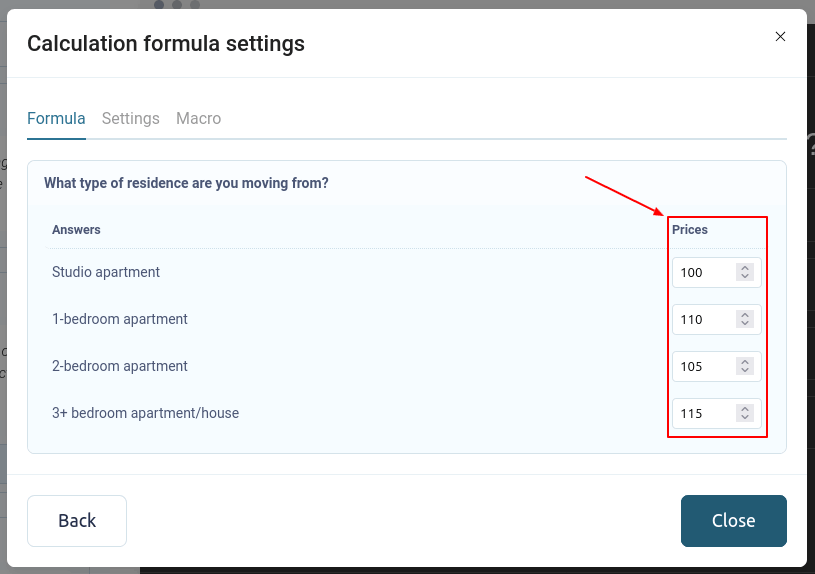Dismiss the dialog with the X icon
The width and height of the screenshot is (815, 574).
(781, 37)
